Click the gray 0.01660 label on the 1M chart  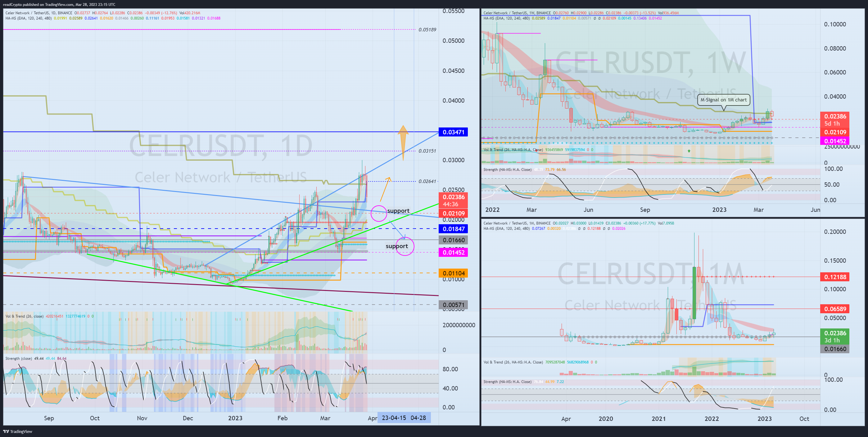pos(835,349)
